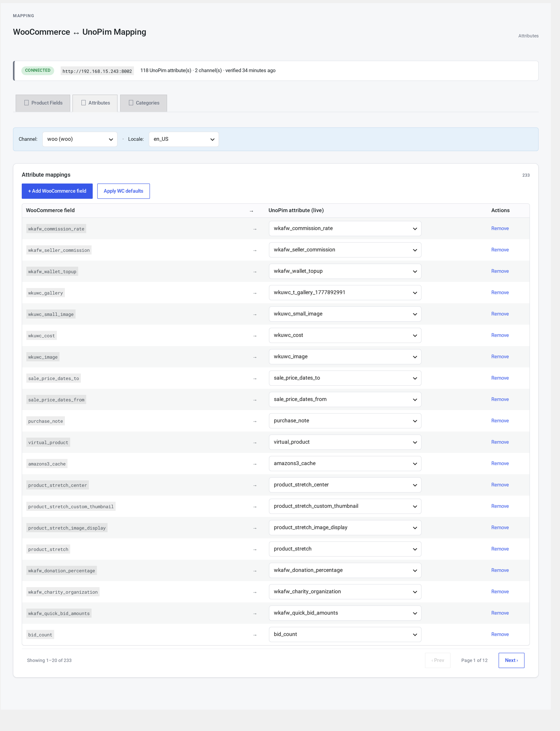Click the amazons3_cache field code
The image size is (560, 731).
(47, 464)
